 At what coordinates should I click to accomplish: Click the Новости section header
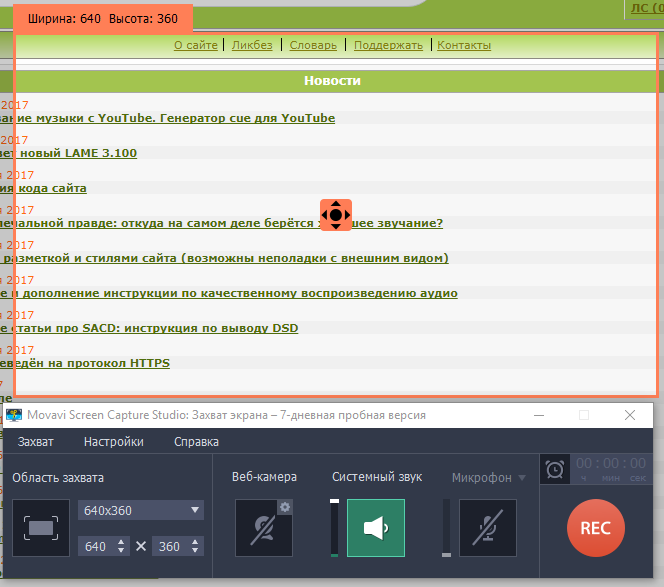[x=332, y=80]
